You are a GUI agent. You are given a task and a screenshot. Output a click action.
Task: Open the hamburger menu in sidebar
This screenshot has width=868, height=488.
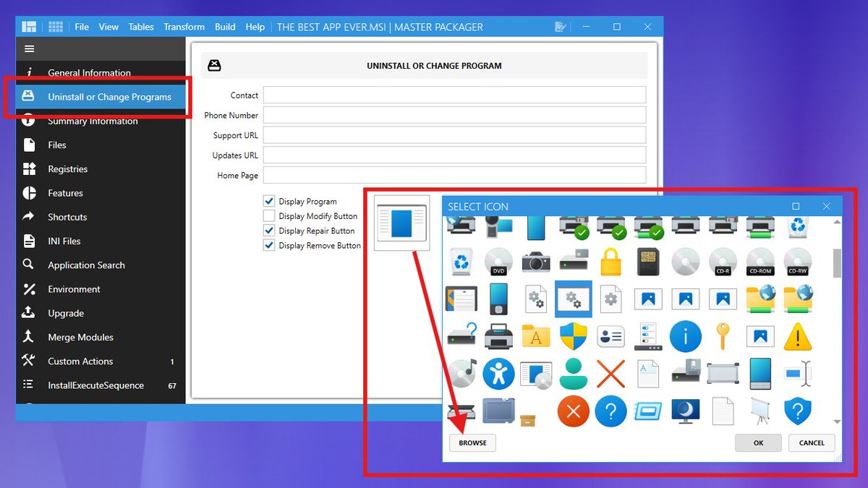pyautogui.click(x=29, y=49)
